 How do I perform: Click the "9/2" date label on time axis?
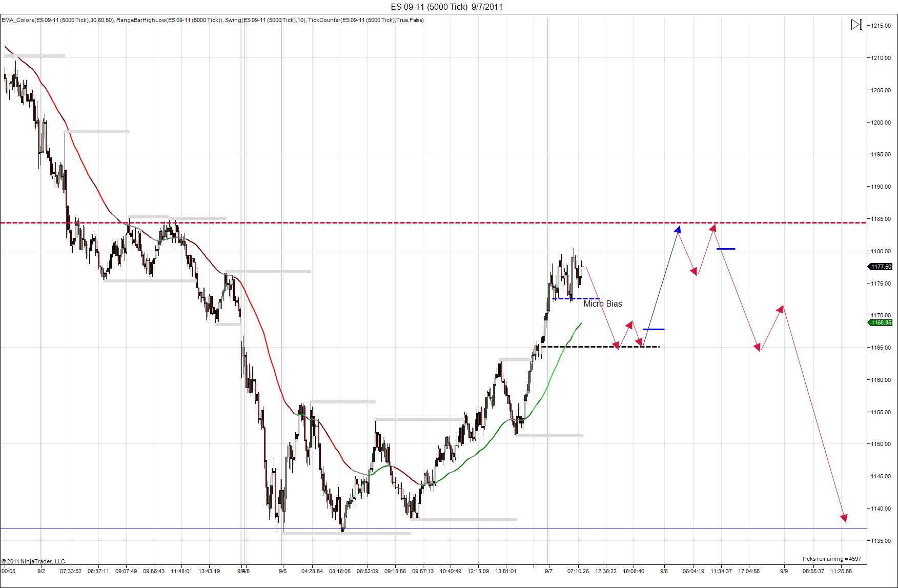click(x=41, y=571)
